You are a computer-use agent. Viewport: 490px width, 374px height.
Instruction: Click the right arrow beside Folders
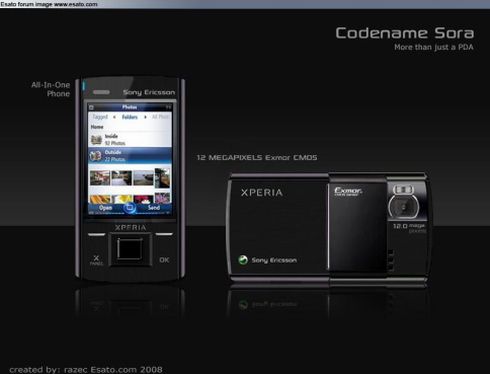click(145, 117)
